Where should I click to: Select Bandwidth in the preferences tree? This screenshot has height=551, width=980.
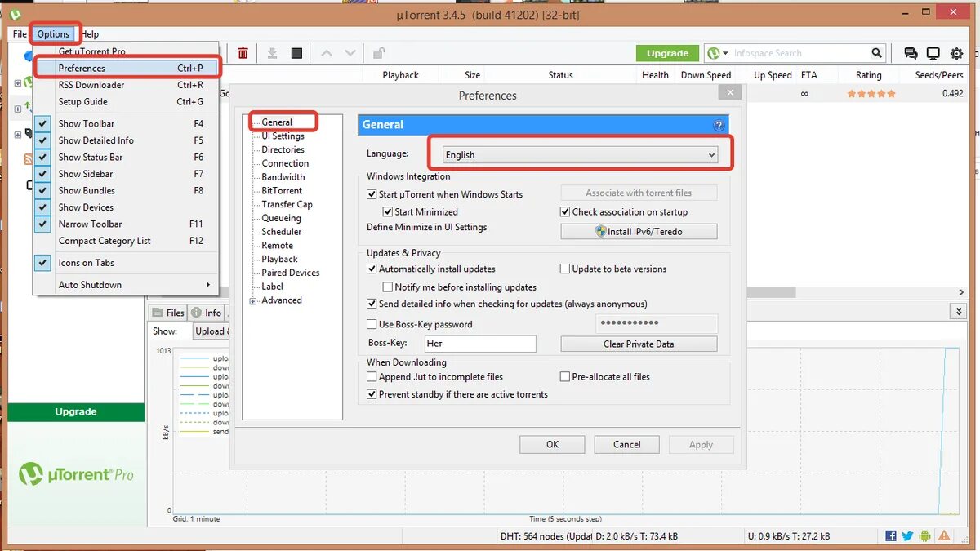[x=283, y=177]
